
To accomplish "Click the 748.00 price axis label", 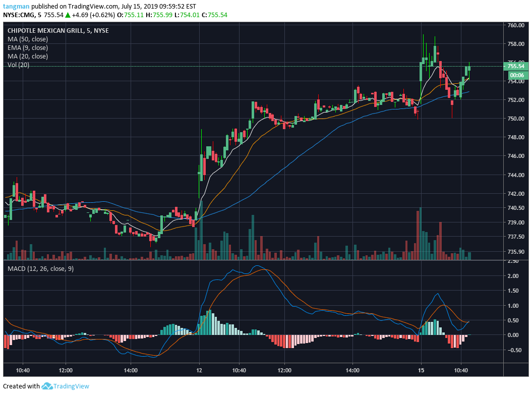I will [x=516, y=137].
